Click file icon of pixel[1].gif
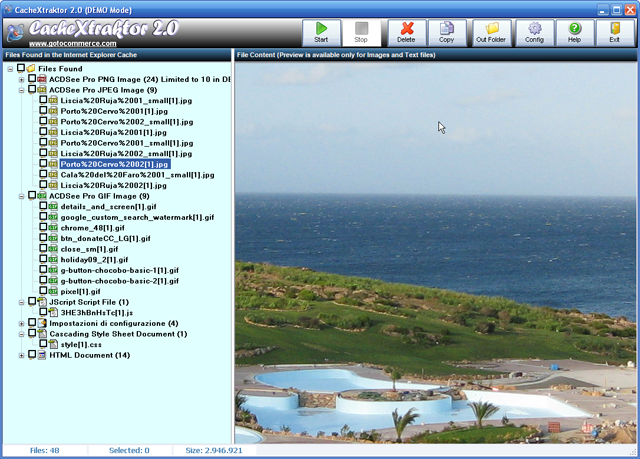Viewport: 640px width, 459px height. pyautogui.click(x=53, y=291)
